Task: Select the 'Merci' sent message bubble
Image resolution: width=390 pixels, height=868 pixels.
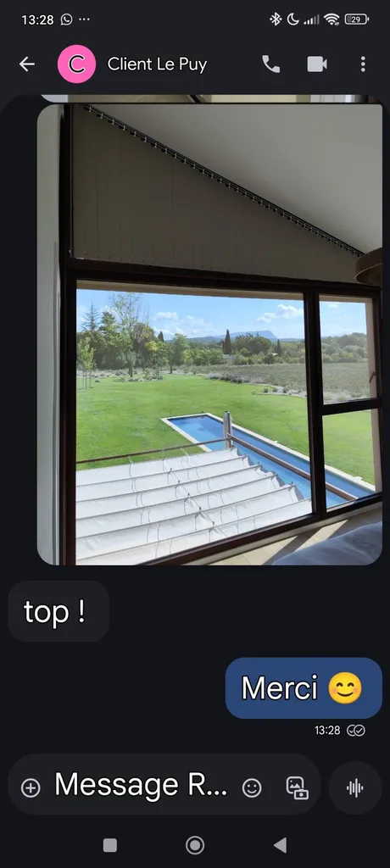Action: point(304,688)
